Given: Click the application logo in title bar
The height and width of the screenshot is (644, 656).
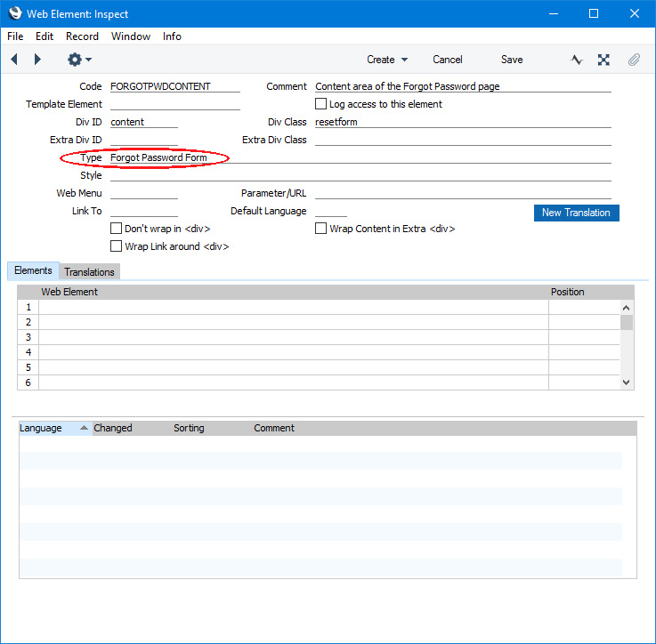Looking at the screenshot, I should [x=15, y=13].
